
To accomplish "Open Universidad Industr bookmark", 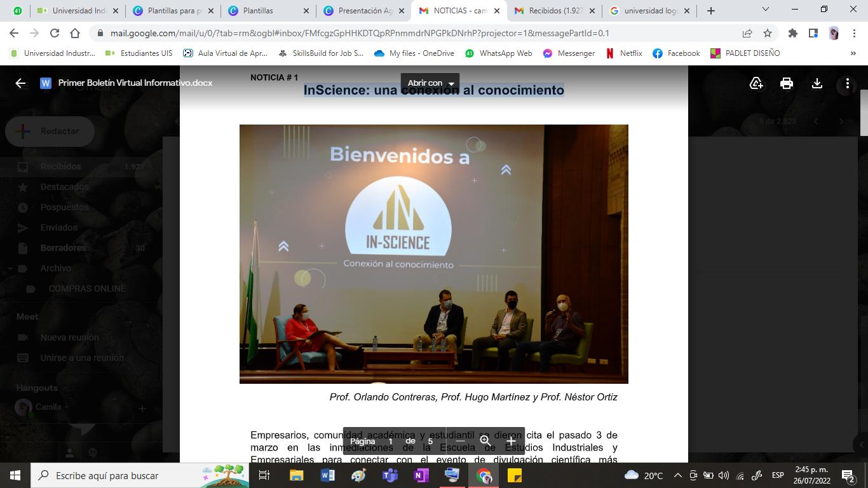I will point(52,53).
